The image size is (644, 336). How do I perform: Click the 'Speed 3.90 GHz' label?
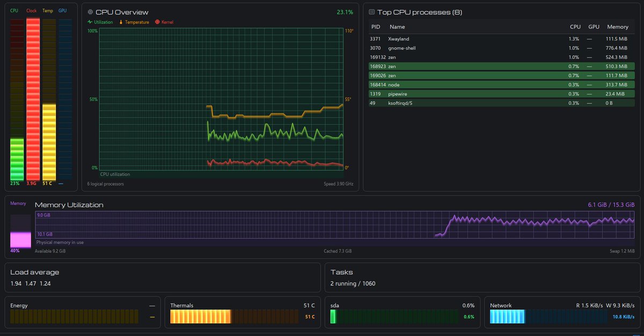[339, 184]
